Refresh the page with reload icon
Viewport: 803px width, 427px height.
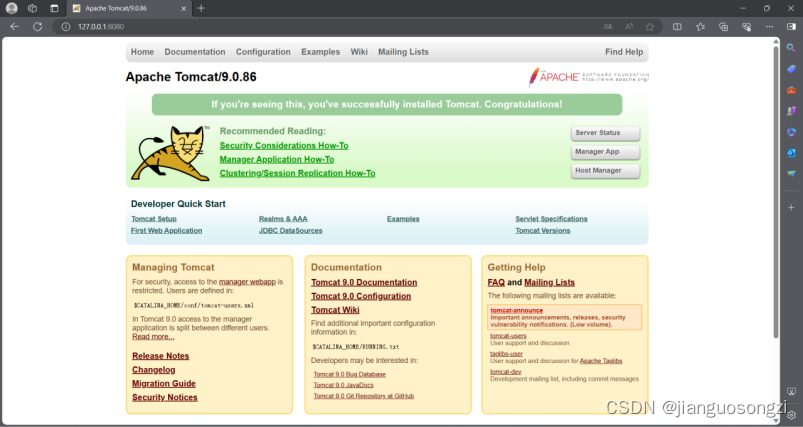point(37,27)
